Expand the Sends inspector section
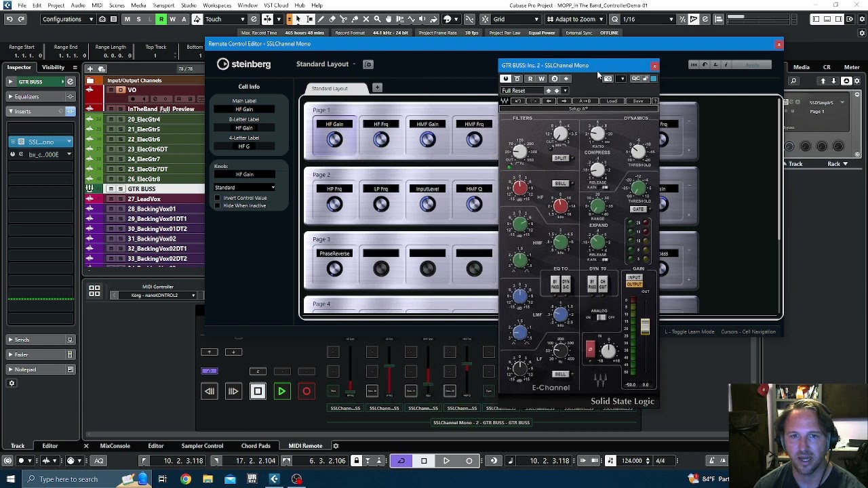Screen dimensions: 868x488 [x=39, y=340]
